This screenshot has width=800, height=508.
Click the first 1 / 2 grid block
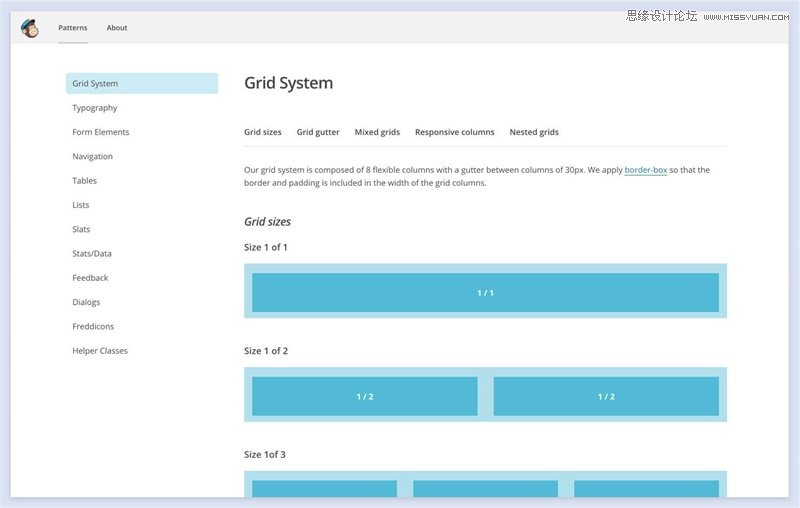365,396
